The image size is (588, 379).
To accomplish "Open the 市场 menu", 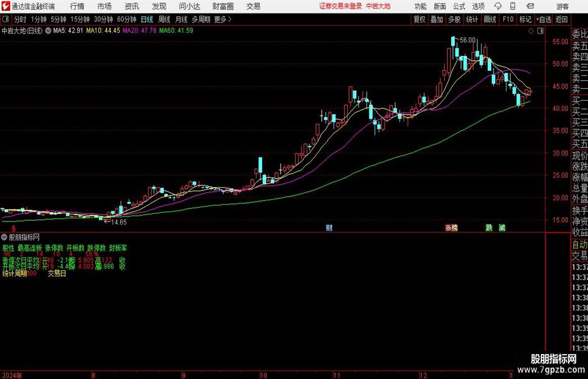I will coord(105,6).
